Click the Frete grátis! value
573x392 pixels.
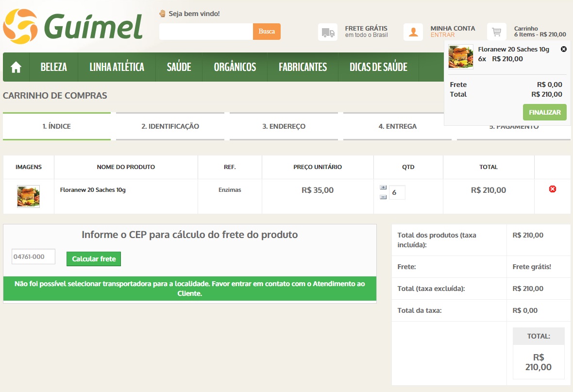pyautogui.click(x=532, y=267)
